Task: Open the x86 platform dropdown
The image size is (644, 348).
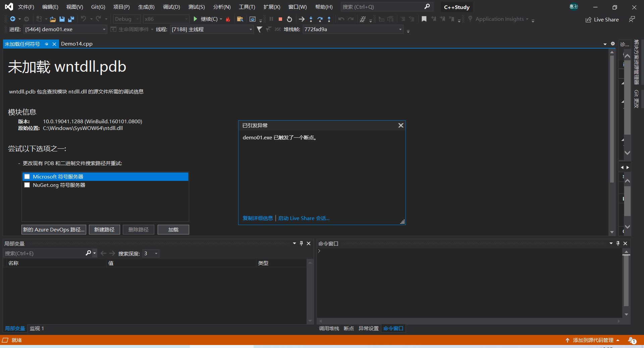Action: pyautogui.click(x=166, y=19)
